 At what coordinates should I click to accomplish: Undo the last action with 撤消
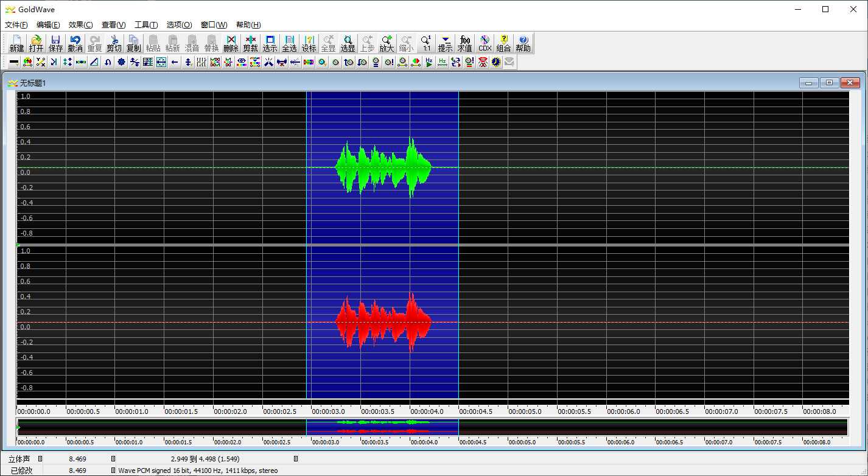[75, 43]
